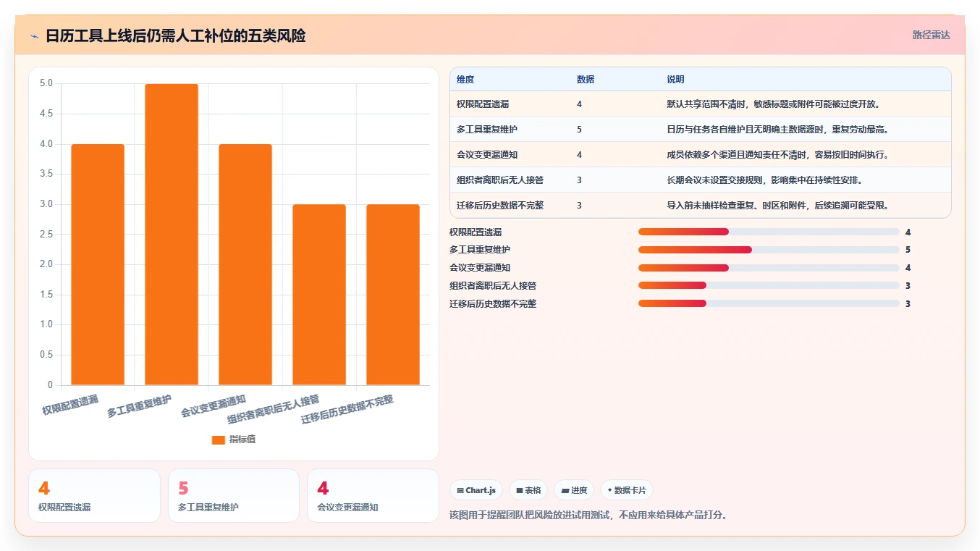Click the 多工具重复维护 bar in chart
Screen dimensions: 980x551
pos(172,235)
